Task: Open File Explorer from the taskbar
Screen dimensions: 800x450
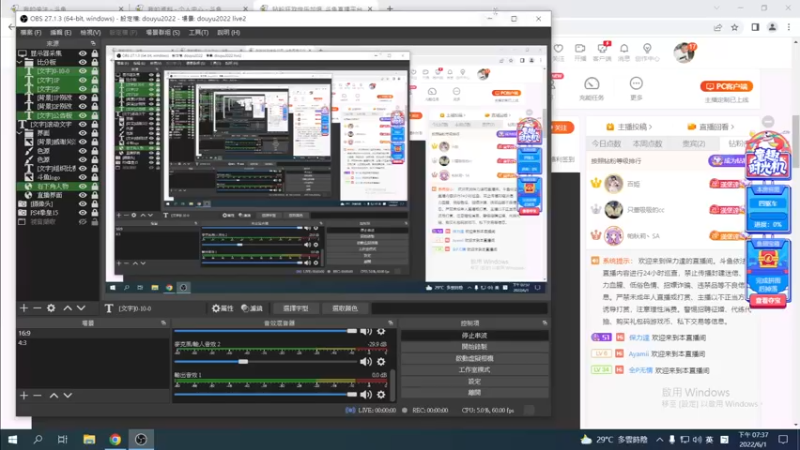Action: point(89,439)
